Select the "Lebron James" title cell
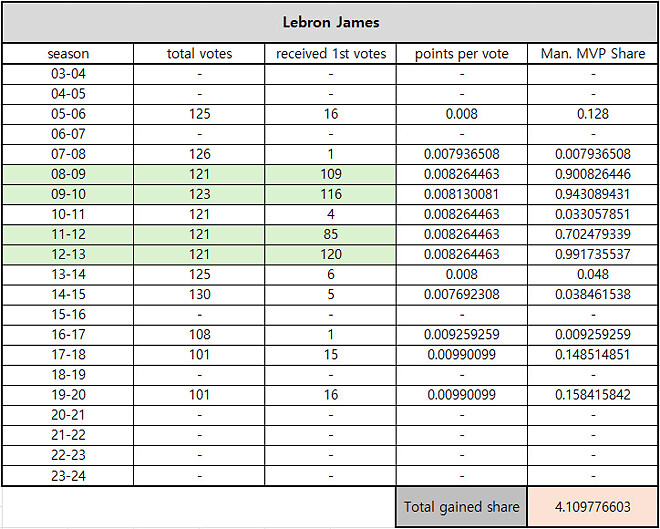 tap(330, 22)
